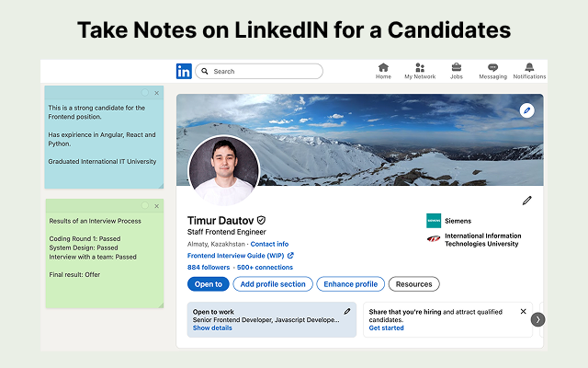Click Get started on the hiring card
Viewport: 588px width, 368px height.
[x=386, y=328]
